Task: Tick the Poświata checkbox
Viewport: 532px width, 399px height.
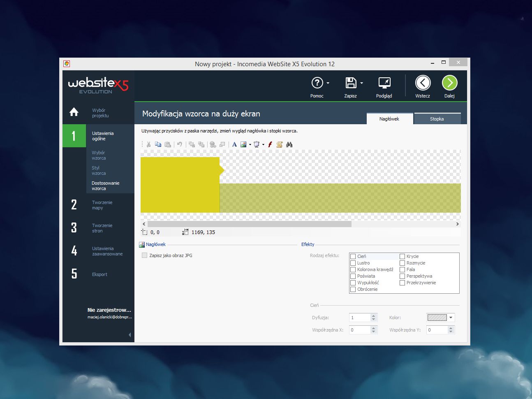Action: tap(353, 276)
